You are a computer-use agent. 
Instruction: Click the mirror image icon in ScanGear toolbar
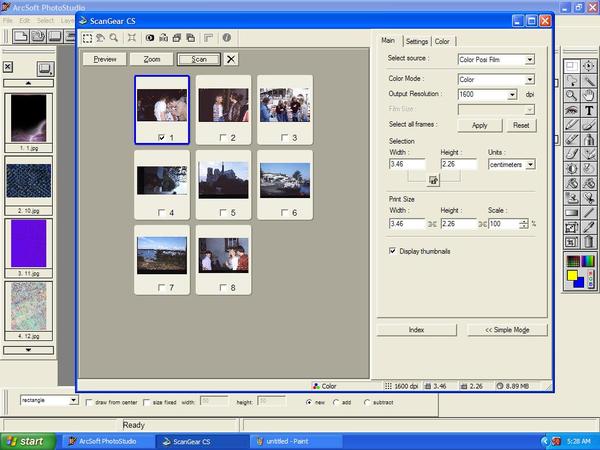pyautogui.click(x=163, y=38)
